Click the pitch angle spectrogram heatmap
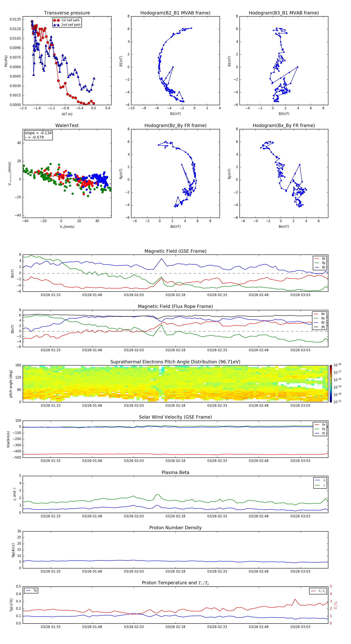This screenshot has width=351, height=644. pos(175,384)
